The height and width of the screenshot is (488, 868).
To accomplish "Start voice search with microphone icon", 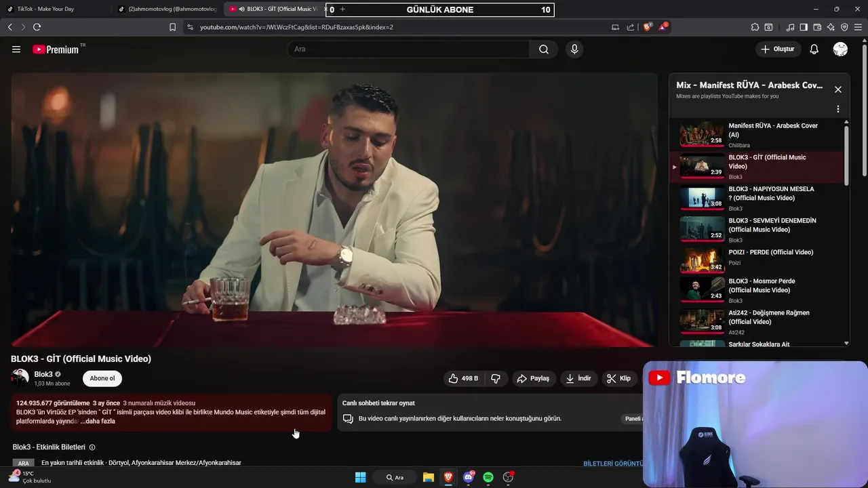I will 574,49.
